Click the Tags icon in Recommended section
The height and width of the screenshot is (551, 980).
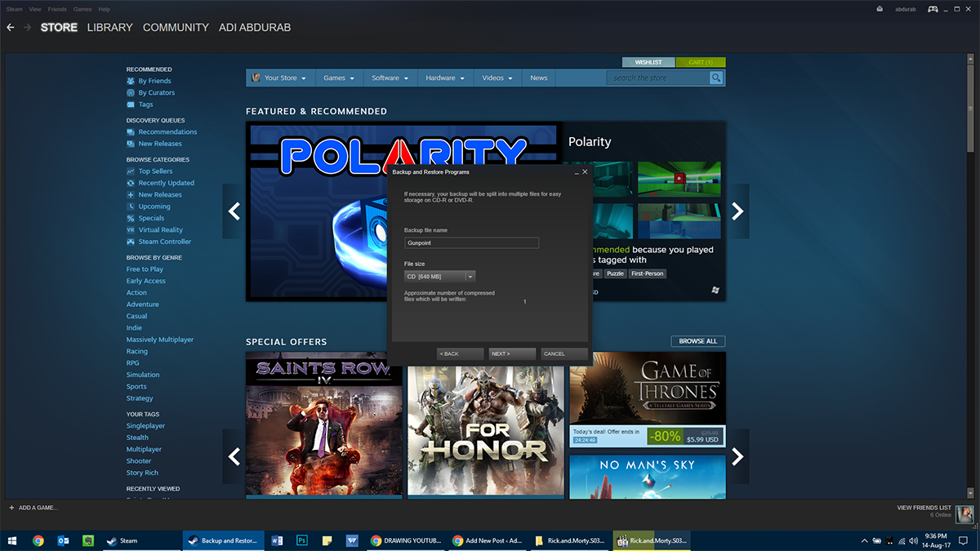click(x=131, y=104)
